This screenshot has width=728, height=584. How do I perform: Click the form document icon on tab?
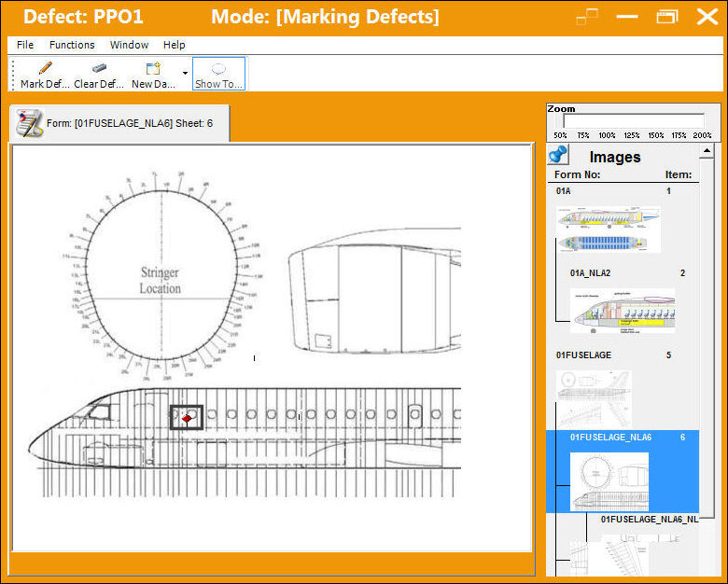(29, 123)
